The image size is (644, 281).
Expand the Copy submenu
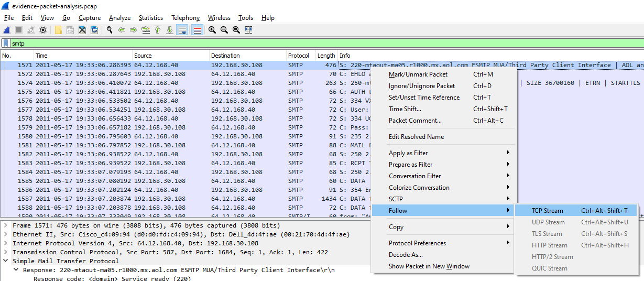[x=443, y=227]
